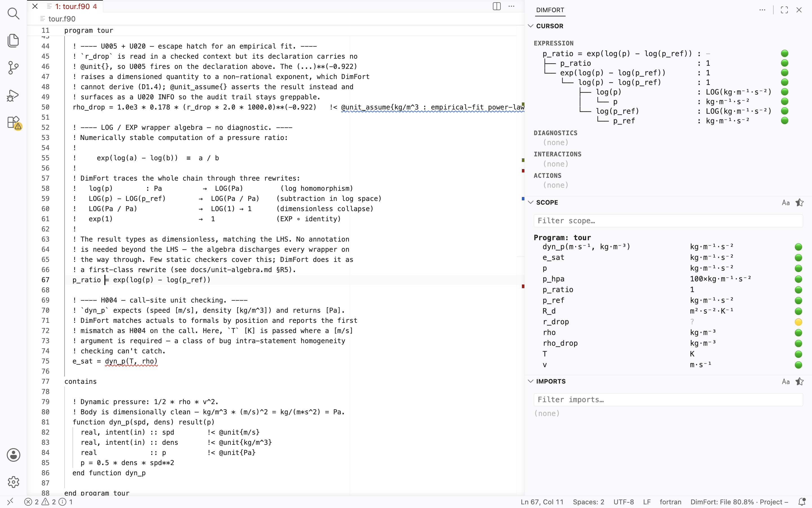The width and height of the screenshot is (812, 508).
Task: Click status dot for root expression row
Action: [x=784, y=53]
